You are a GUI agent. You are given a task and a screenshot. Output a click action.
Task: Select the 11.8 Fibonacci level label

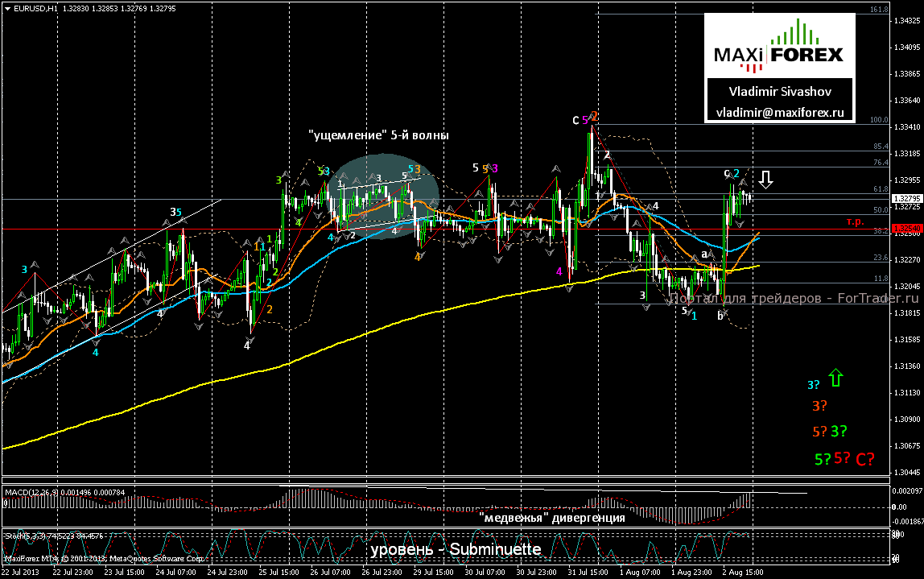[881, 279]
